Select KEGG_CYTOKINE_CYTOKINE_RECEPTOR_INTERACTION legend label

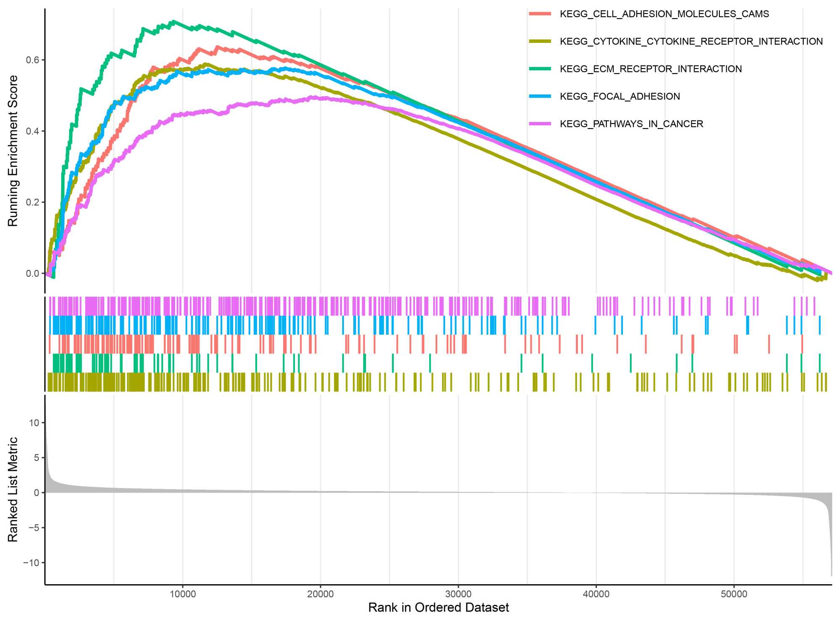(x=691, y=41)
